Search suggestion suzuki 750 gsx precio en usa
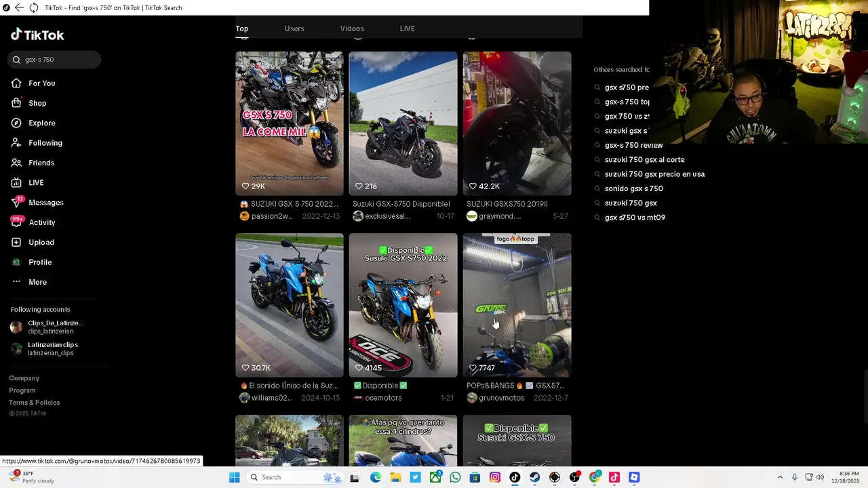The height and width of the screenshot is (488, 868). [x=654, y=174]
